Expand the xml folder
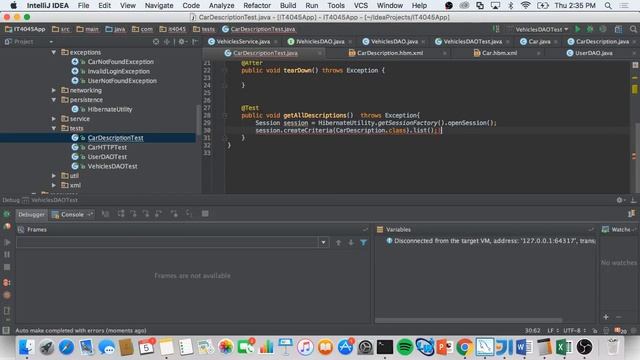Screen dimensions: 640x360 pos(53,185)
